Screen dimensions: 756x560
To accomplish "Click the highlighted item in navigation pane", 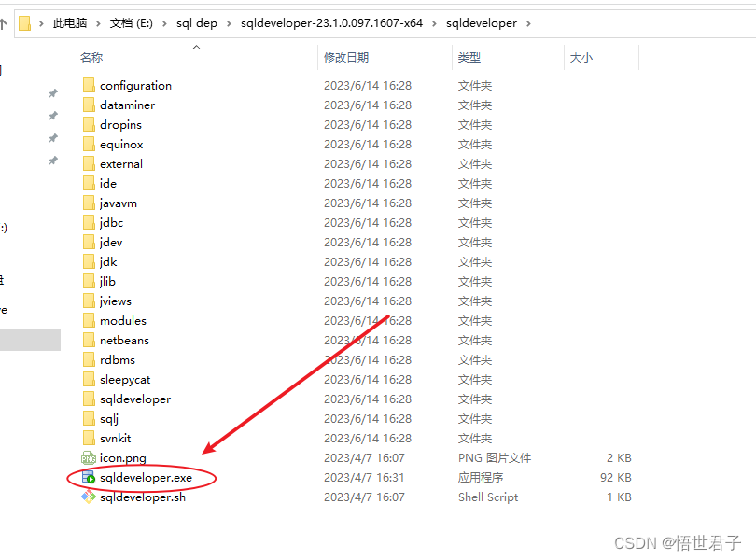I will [x=31, y=340].
